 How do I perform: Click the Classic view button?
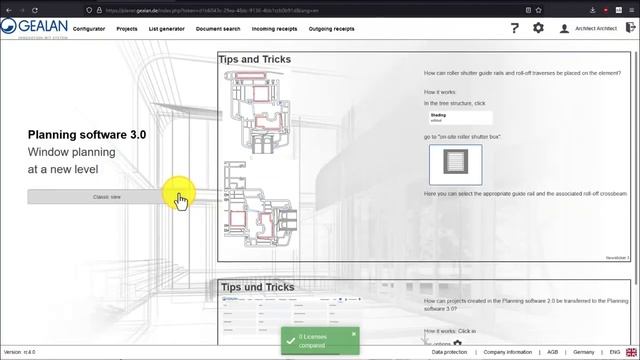(x=107, y=197)
